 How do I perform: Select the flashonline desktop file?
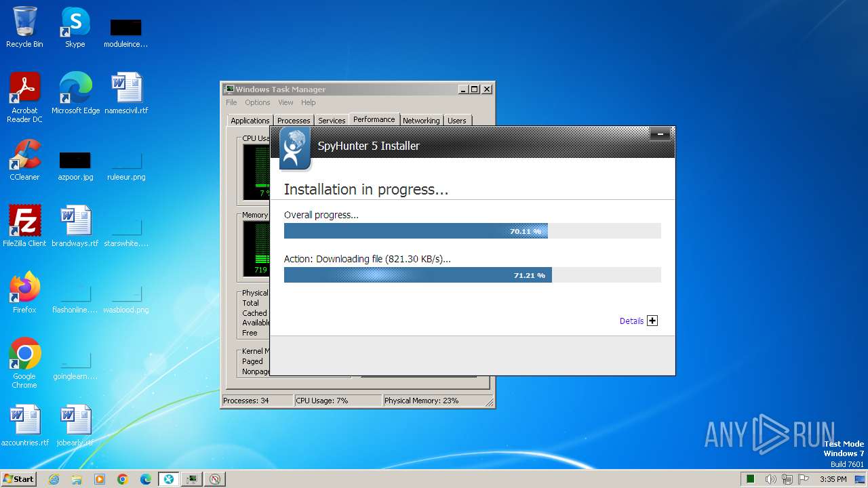point(75,299)
